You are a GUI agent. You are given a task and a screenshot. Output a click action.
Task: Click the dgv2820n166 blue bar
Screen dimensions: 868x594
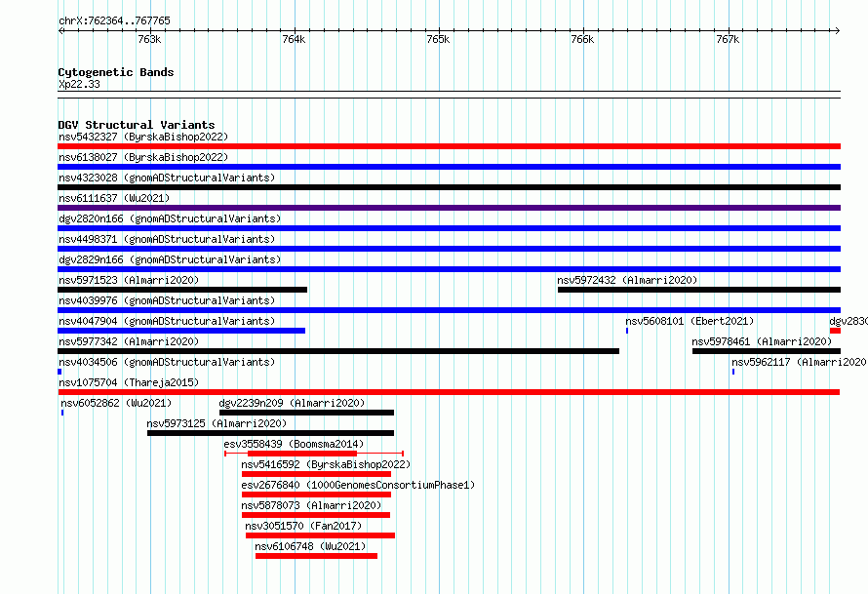tap(449, 228)
